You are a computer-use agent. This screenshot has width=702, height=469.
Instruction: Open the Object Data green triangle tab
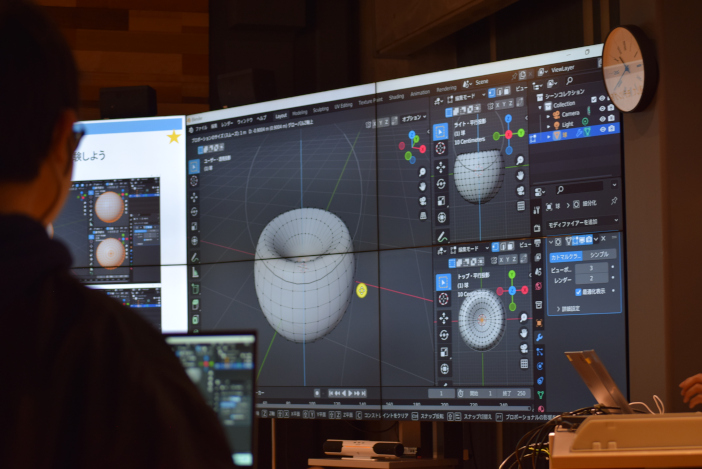click(540, 395)
